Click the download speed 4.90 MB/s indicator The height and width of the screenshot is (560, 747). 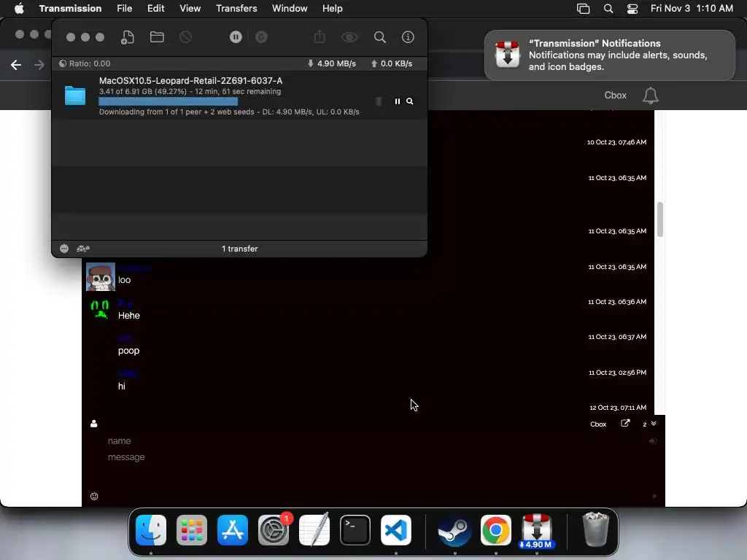coord(332,64)
